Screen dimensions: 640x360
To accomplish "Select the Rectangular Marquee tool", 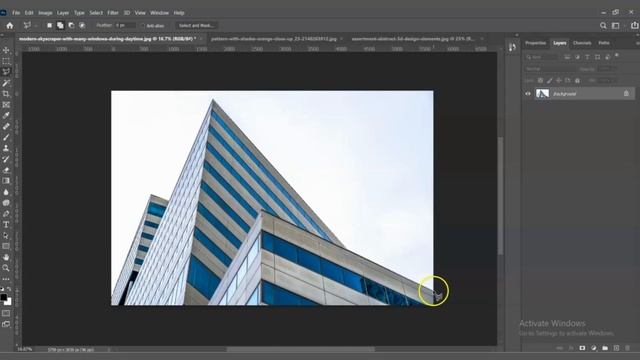I will pyautogui.click(x=6, y=61).
